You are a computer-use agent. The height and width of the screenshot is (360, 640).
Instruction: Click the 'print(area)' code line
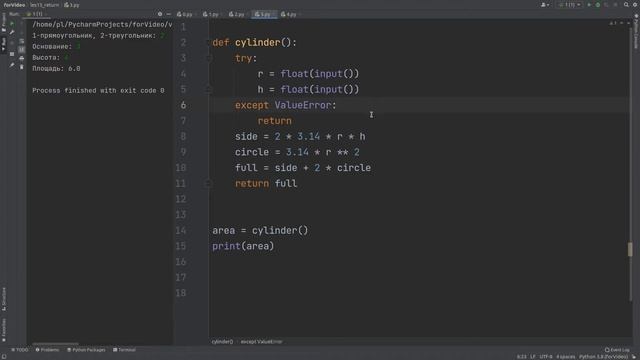pyautogui.click(x=243, y=246)
